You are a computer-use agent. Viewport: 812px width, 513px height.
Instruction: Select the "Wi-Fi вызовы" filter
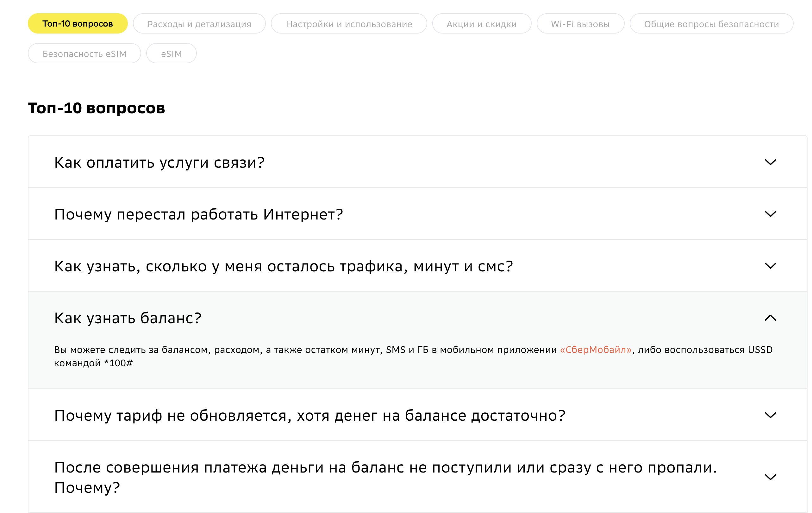click(x=580, y=24)
